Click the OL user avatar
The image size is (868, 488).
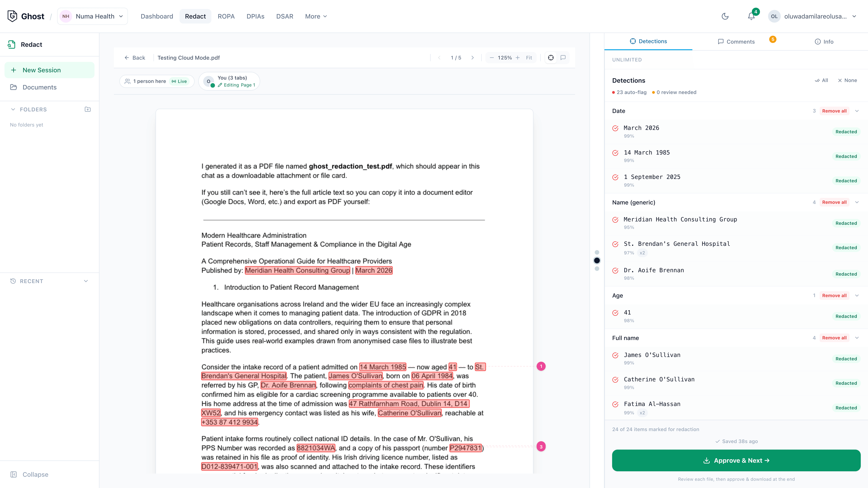tap(774, 16)
